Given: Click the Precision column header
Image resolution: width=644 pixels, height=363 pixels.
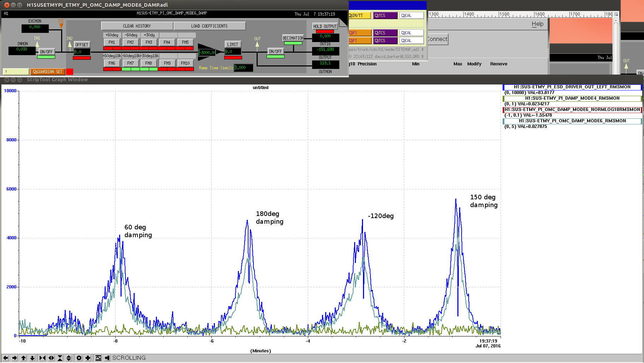Looking at the screenshot, I should 367,64.
